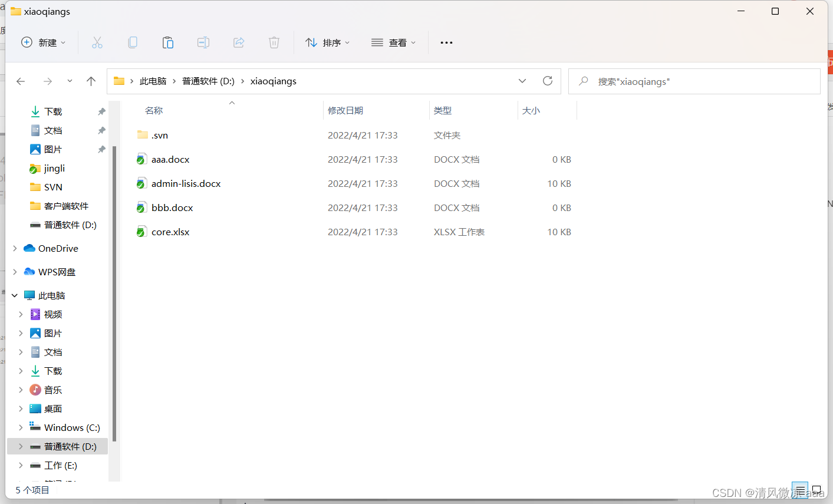The height and width of the screenshot is (504, 833).
Task: Go back with the left arrow
Action: click(21, 81)
